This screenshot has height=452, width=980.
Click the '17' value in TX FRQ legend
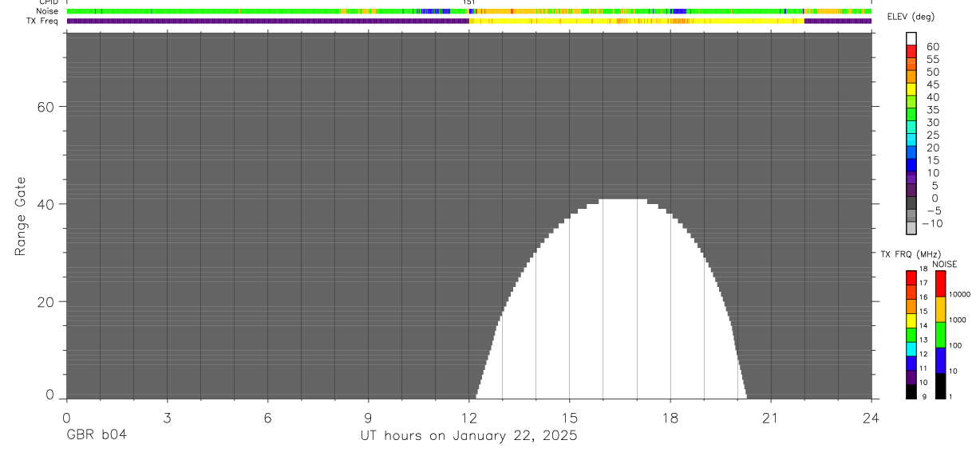point(923,283)
